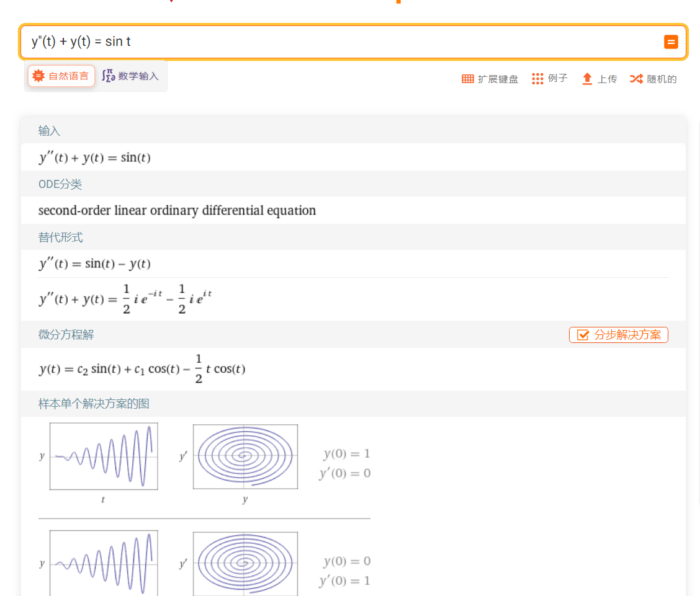Viewport: 700px width, 596px height.
Task: Switch to math input mode
Action: (x=131, y=76)
